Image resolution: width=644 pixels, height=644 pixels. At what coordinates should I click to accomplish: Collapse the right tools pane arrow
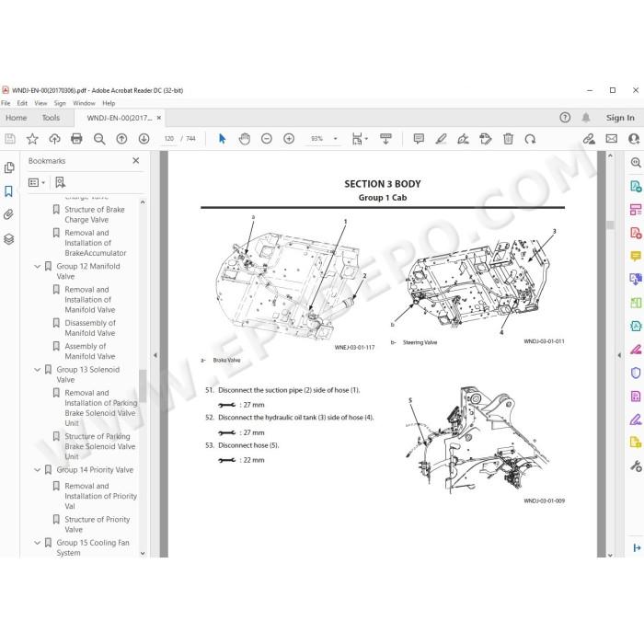pyautogui.click(x=619, y=355)
